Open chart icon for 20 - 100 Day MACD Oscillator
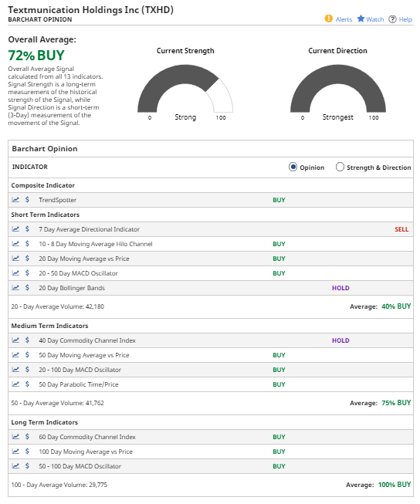 (x=15, y=370)
